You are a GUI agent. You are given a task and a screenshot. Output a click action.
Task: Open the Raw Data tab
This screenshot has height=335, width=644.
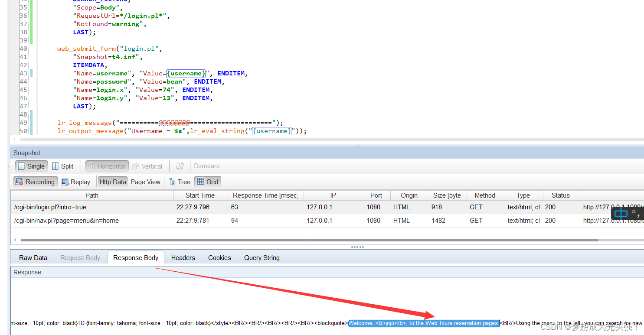pos(33,257)
